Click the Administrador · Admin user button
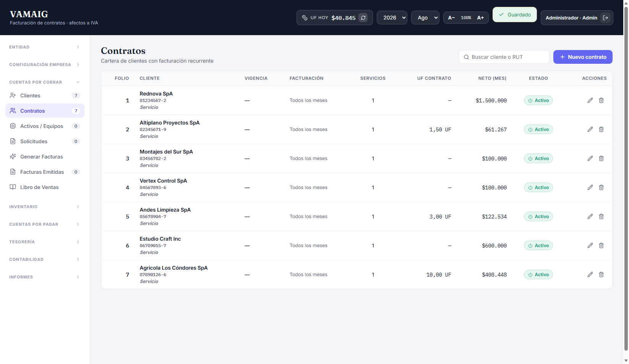Screen dimensions: 629x364 pos(577,18)
